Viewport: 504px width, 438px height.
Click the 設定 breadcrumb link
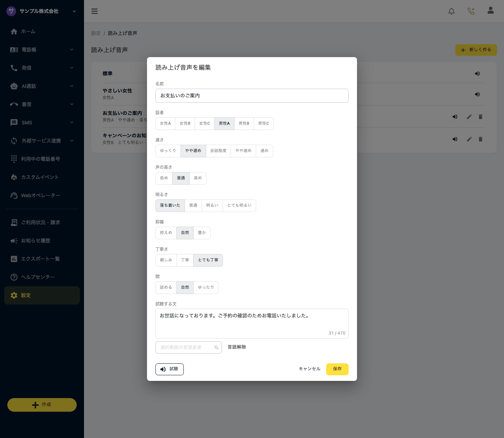tap(96, 33)
